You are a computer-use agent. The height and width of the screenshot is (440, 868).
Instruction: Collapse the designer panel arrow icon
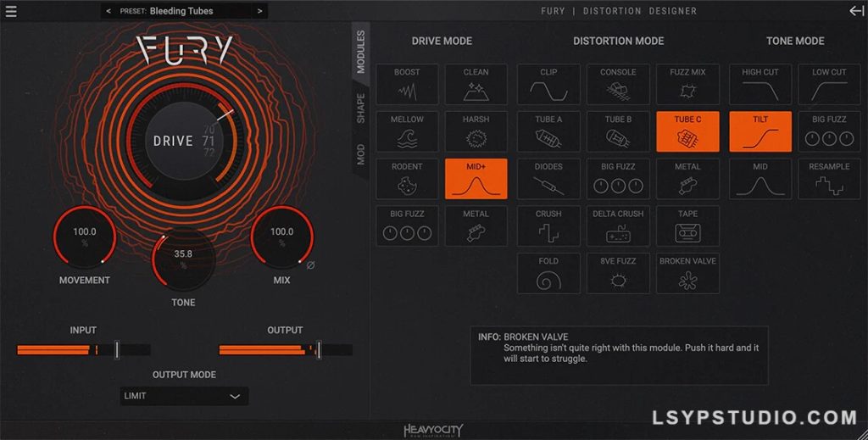856,11
